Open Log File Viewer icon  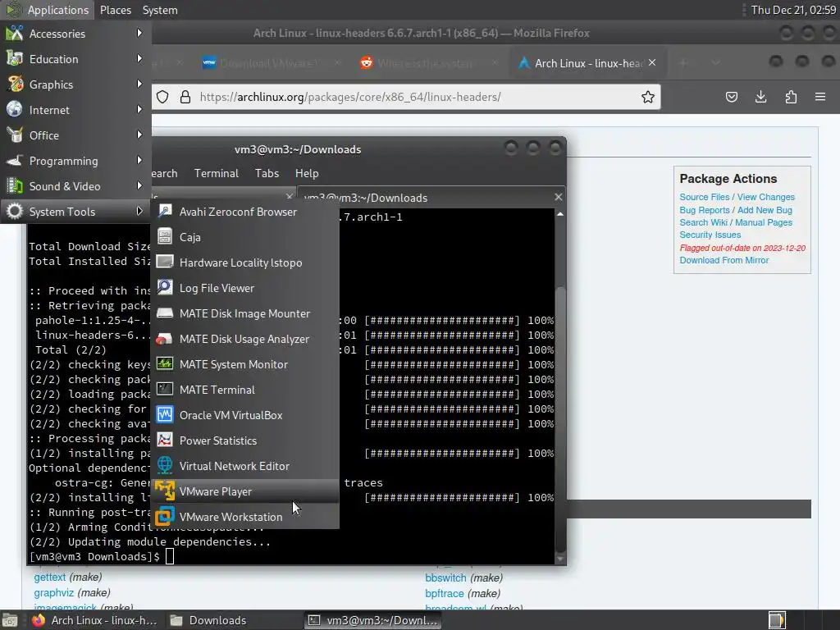(x=165, y=288)
